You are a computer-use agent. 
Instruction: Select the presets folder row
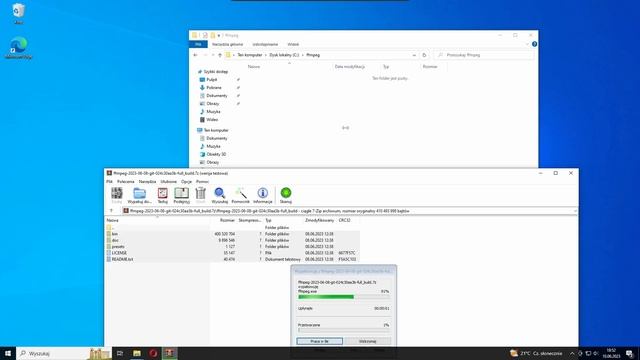pos(233,247)
